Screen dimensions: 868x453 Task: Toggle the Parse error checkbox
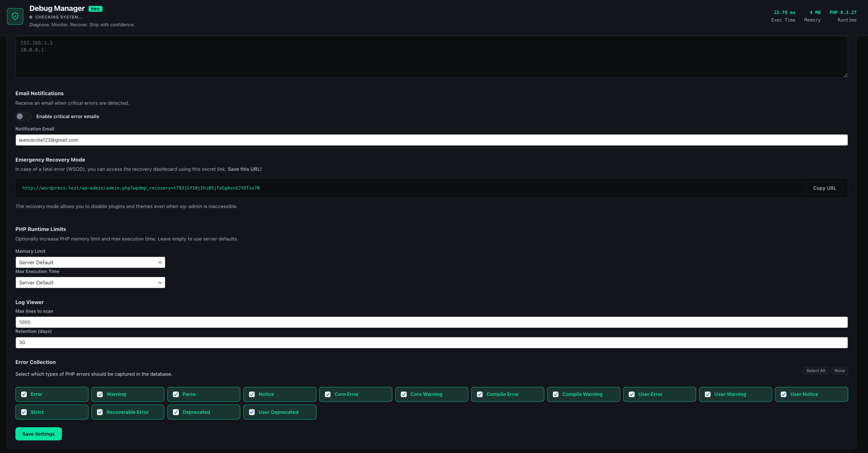pyautogui.click(x=176, y=394)
